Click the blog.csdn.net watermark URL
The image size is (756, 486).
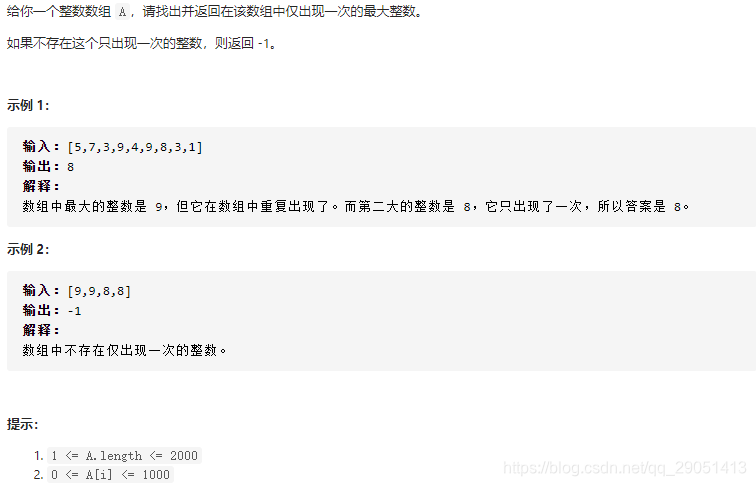pyautogui.click(x=624, y=468)
